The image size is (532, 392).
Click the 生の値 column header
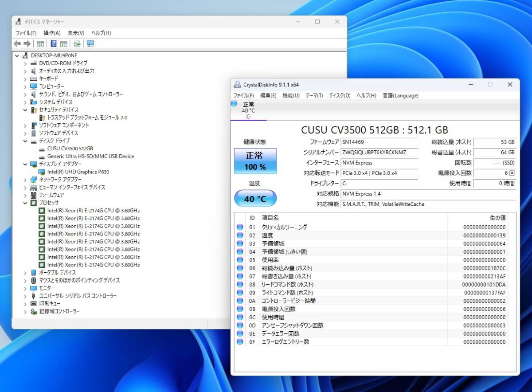(x=478, y=218)
